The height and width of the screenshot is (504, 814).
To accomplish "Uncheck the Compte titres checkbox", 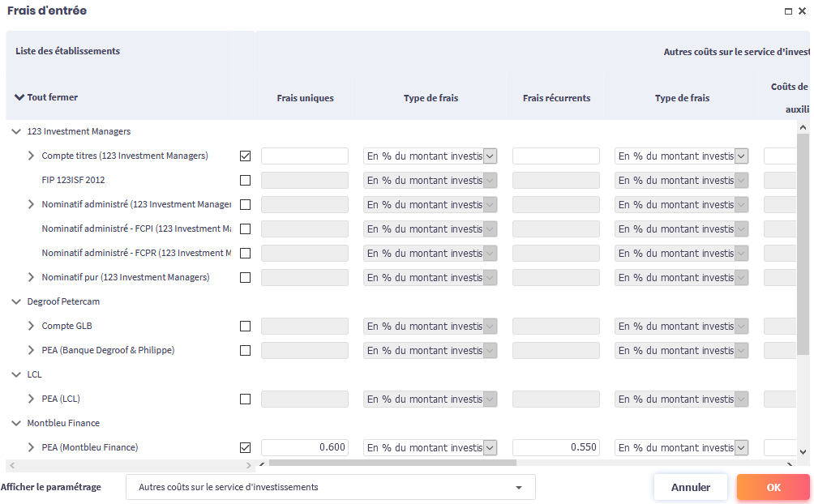I will (x=246, y=156).
